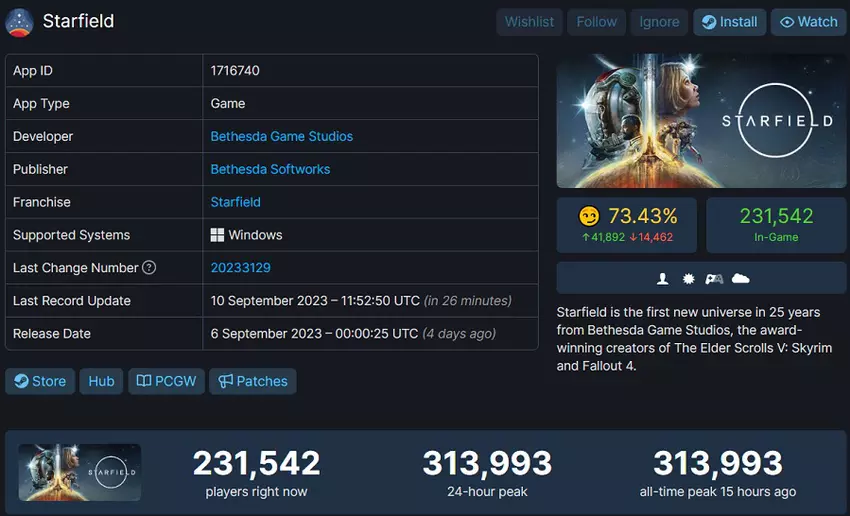The image size is (850, 516).
Task: Open the Patches page
Action: tap(253, 381)
